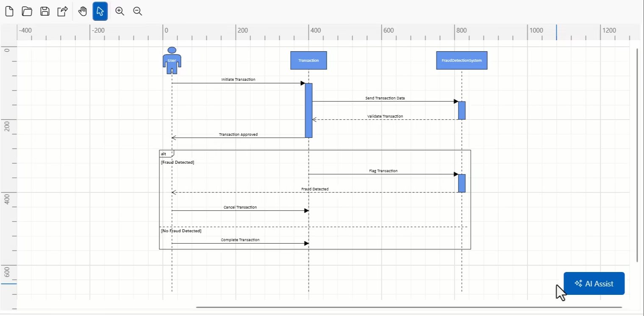The image size is (644, 316).
Task: Click the Zoom in magnifier
Action: tap(120, 11)
